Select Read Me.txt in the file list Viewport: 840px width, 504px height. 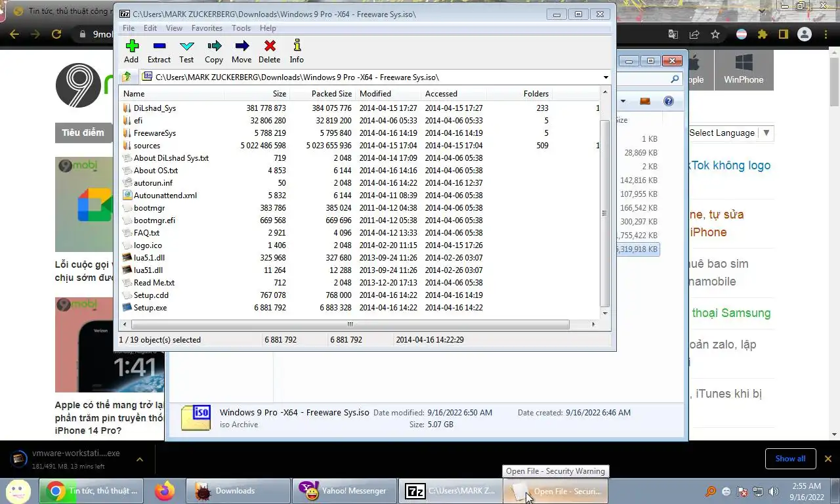[360, 283]
